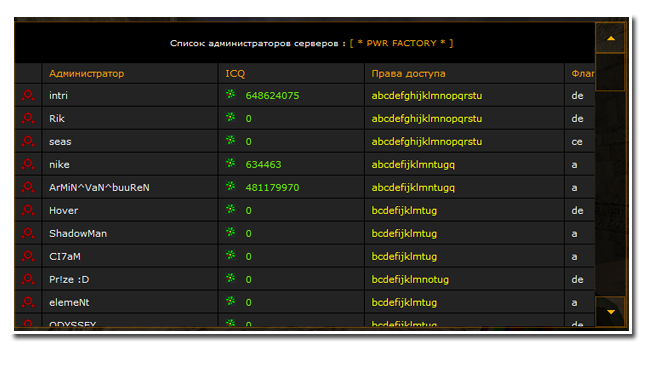Viewport: 650px width, 372px height.
Task: Click the red admin icon beside Pr!ze :D
Action: point(28,279)
